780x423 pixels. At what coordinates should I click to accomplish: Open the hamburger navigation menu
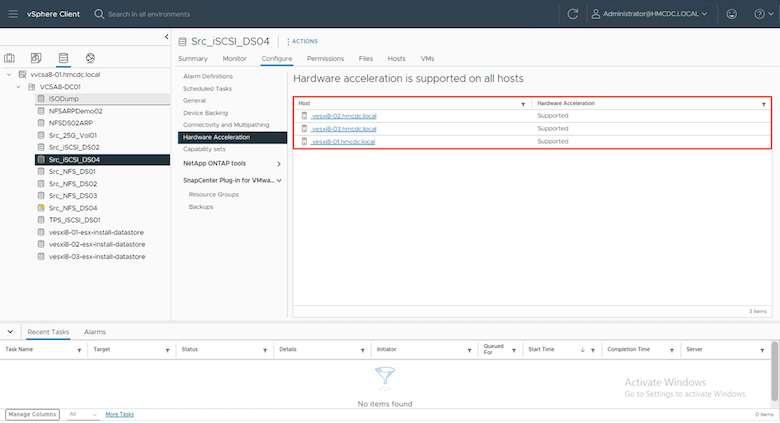pos(14,14)
